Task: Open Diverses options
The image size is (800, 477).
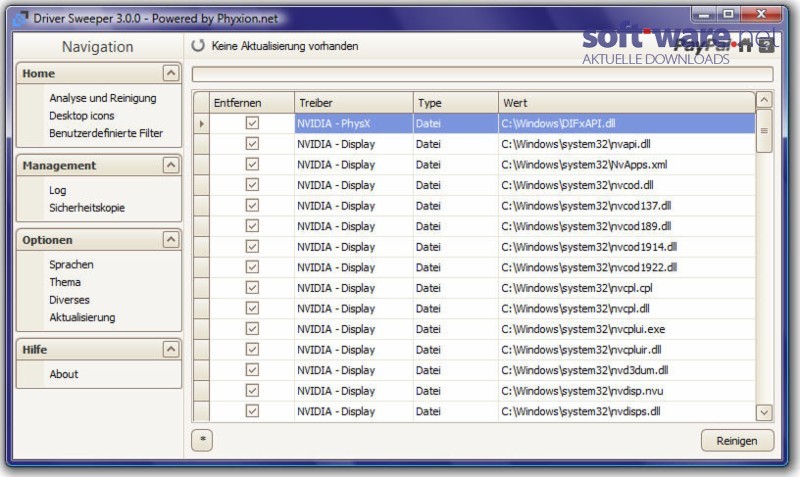Action: (69, 300)
